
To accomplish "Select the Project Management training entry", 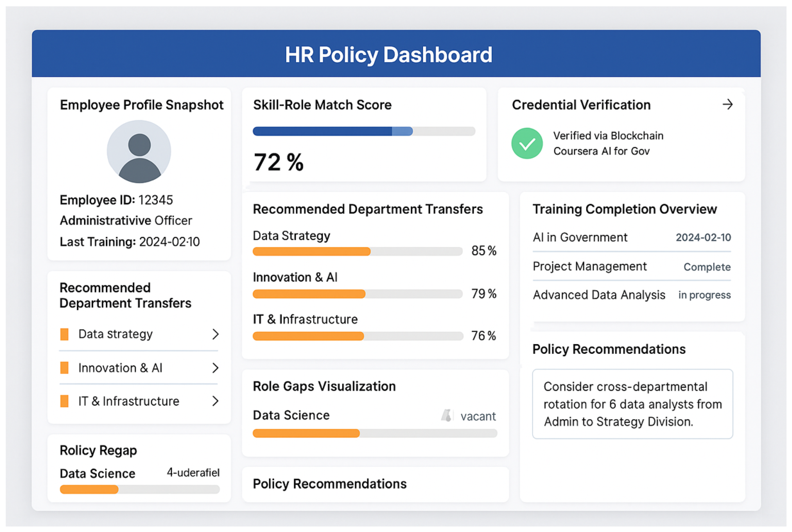I will click(631, 267).
